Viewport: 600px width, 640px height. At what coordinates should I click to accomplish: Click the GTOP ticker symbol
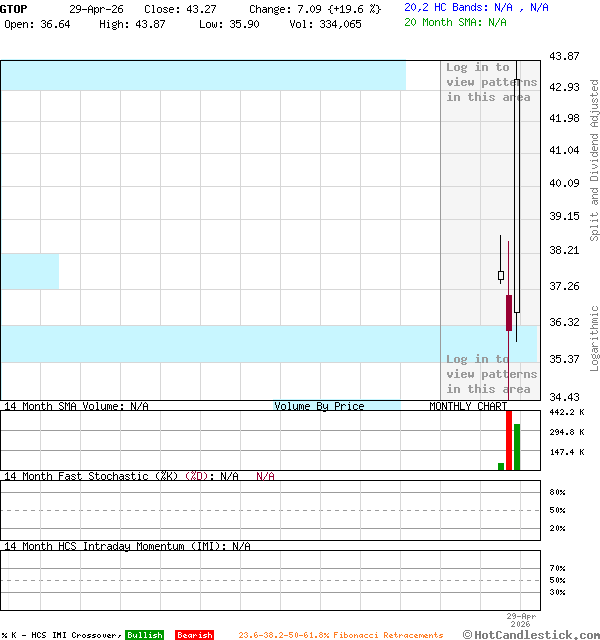pyautogui.click(x=15, y=9)
